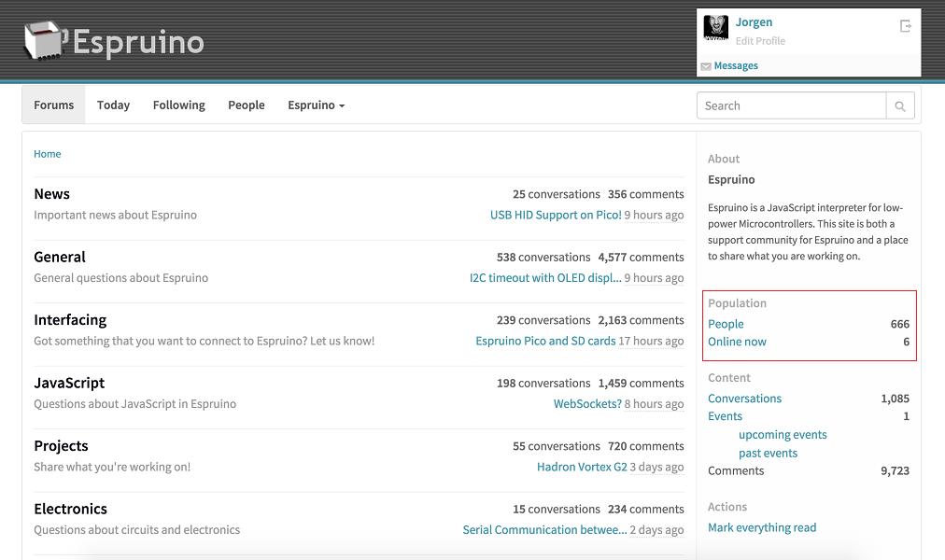Switch to the Forums tab
Viewport: 945px width, 560px height.
(x=53, y=105)
